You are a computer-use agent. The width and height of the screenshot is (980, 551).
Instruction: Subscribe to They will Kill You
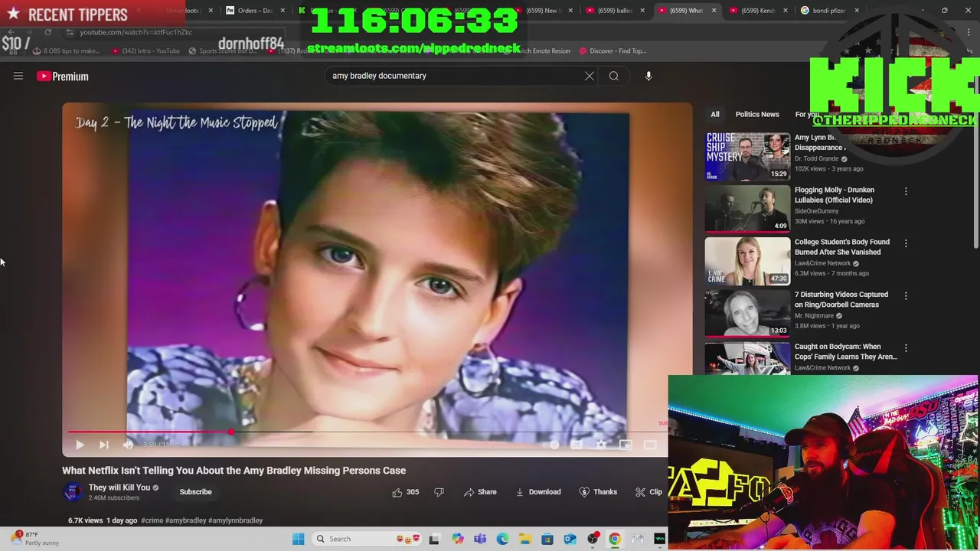pyautogui.click(x=195, y=492)
